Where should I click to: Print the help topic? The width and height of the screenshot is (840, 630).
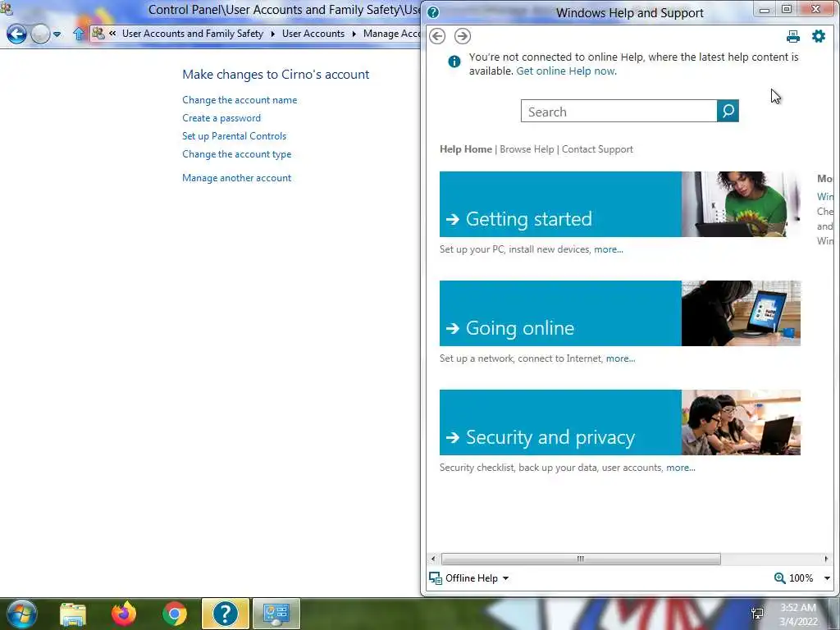point(793,36)
